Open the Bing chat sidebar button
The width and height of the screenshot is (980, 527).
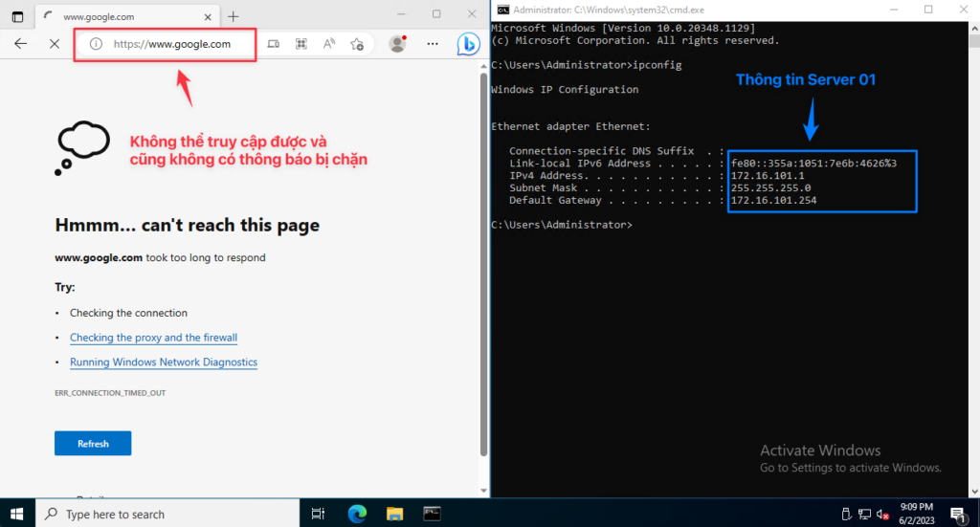point(468,44)
